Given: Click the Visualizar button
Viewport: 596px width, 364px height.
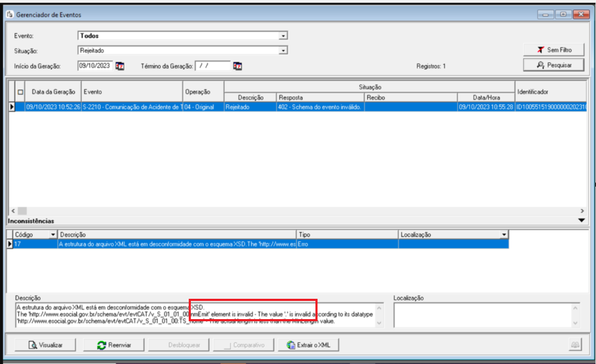Looking at the screenshot, I should (x=45, y=345).
